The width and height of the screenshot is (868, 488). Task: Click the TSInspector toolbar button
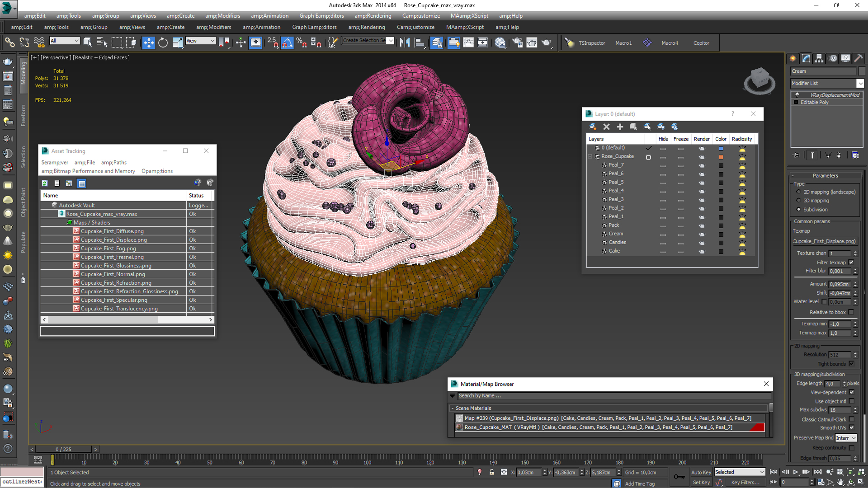(592, 43)
